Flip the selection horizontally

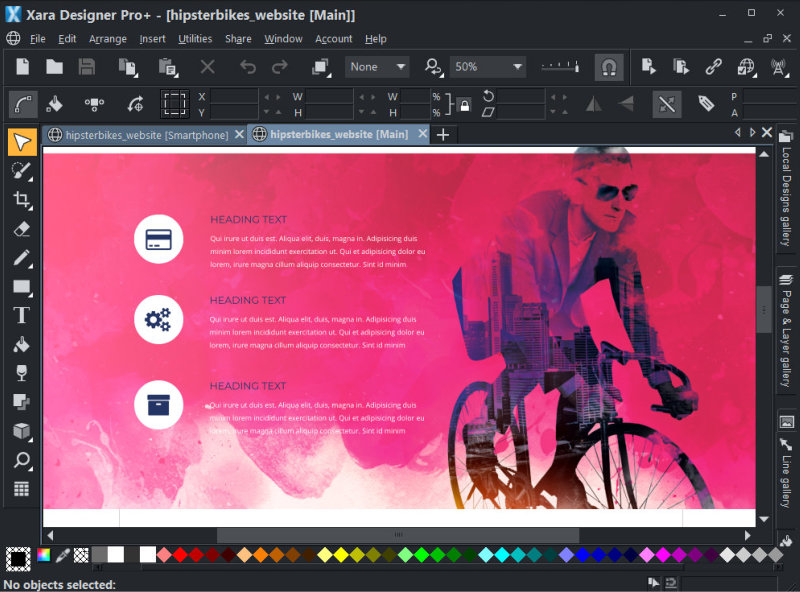pyautogui.click(x=594, y=103)
